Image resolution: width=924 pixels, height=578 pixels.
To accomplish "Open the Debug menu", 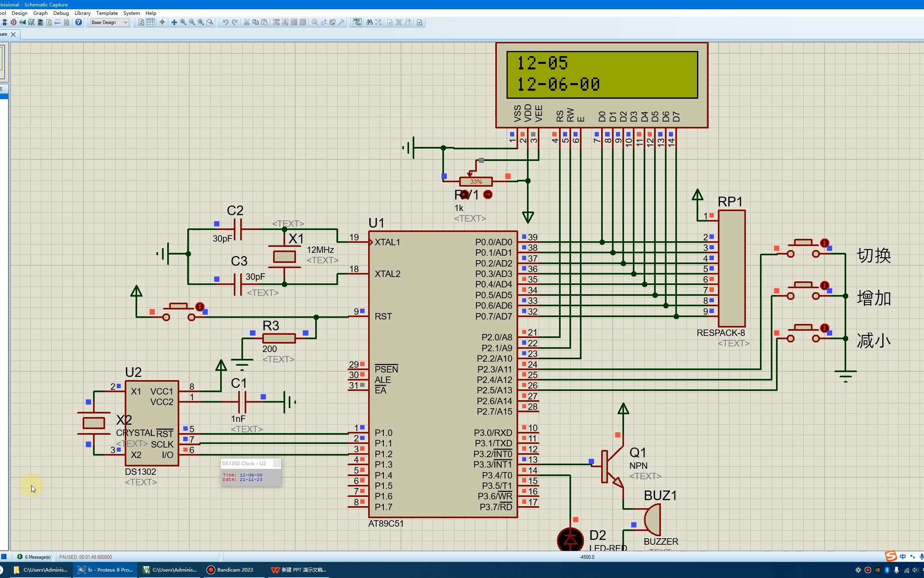I will pyautogui.click(x=61, y=13).
